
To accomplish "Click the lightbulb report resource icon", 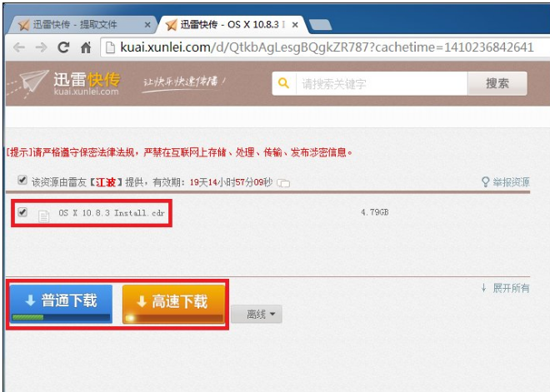I will [486, 181].
